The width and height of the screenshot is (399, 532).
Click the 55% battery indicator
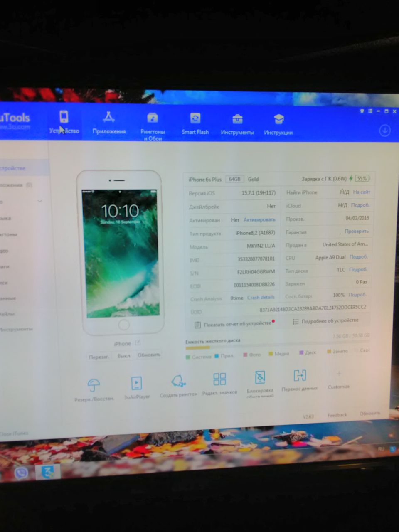click(x=362, y=179)
